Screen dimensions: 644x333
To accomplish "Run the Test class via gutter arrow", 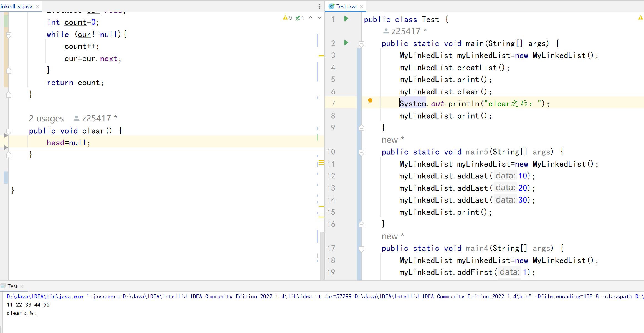I will tap(346, 19).
